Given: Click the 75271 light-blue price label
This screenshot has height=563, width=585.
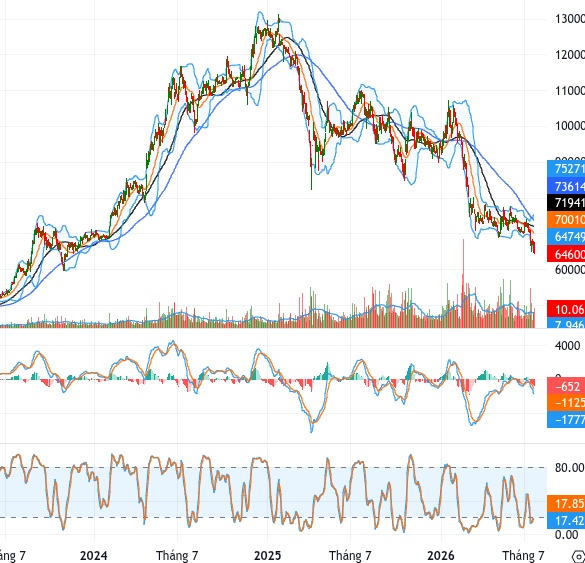Looking at the screenshot, I should 566,169.
